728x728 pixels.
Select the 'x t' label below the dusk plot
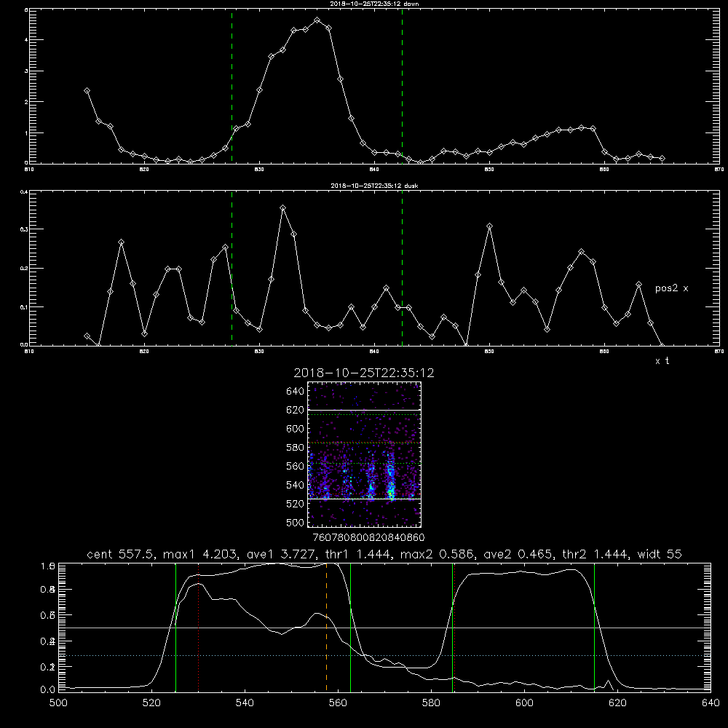(x=662, y=361)
